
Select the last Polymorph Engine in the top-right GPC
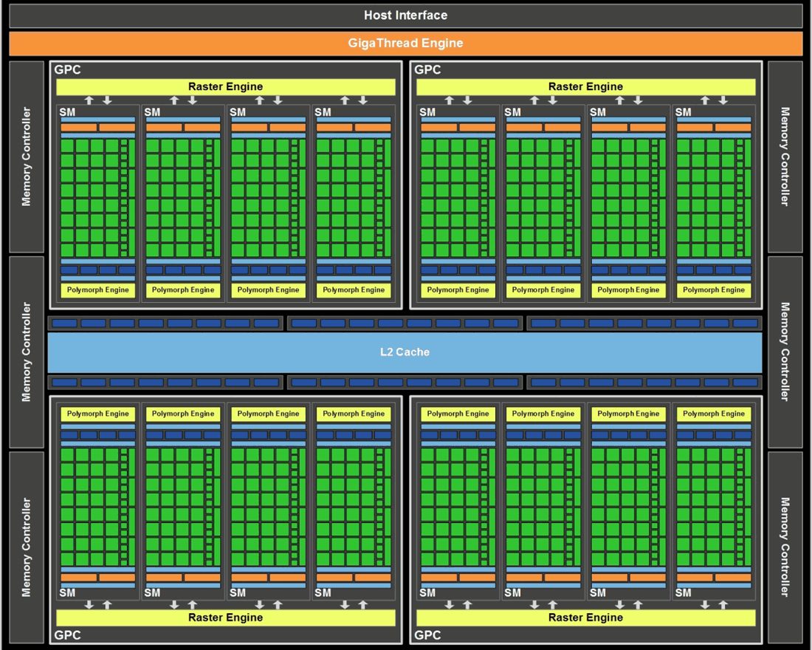pos(713,290)
